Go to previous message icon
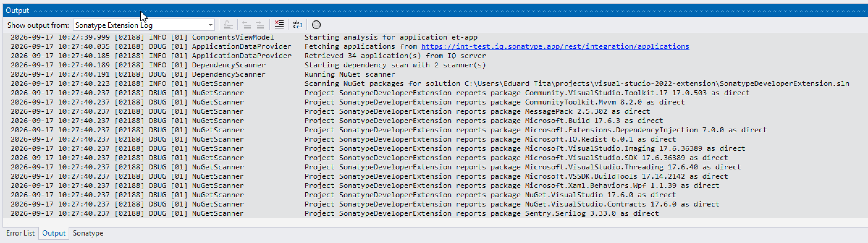 [246, 25]
